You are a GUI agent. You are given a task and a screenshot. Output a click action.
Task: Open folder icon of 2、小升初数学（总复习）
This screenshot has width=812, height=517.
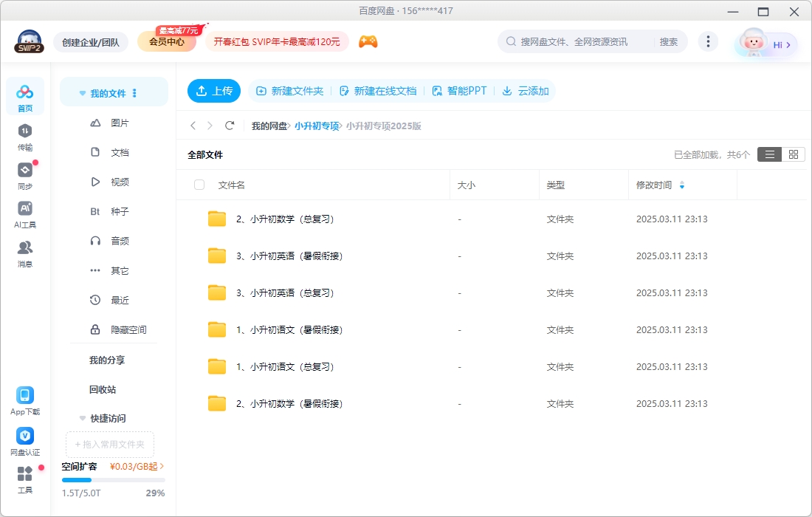click(217, 219)
